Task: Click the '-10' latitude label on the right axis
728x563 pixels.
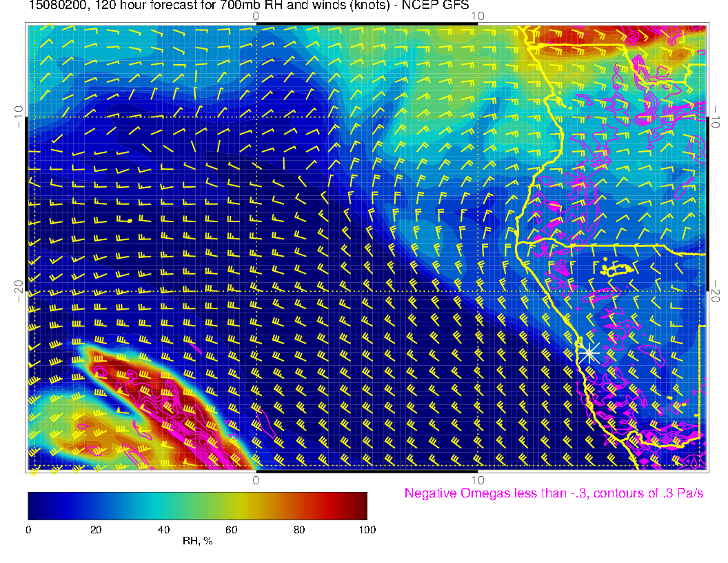Action: click(716, 117)
